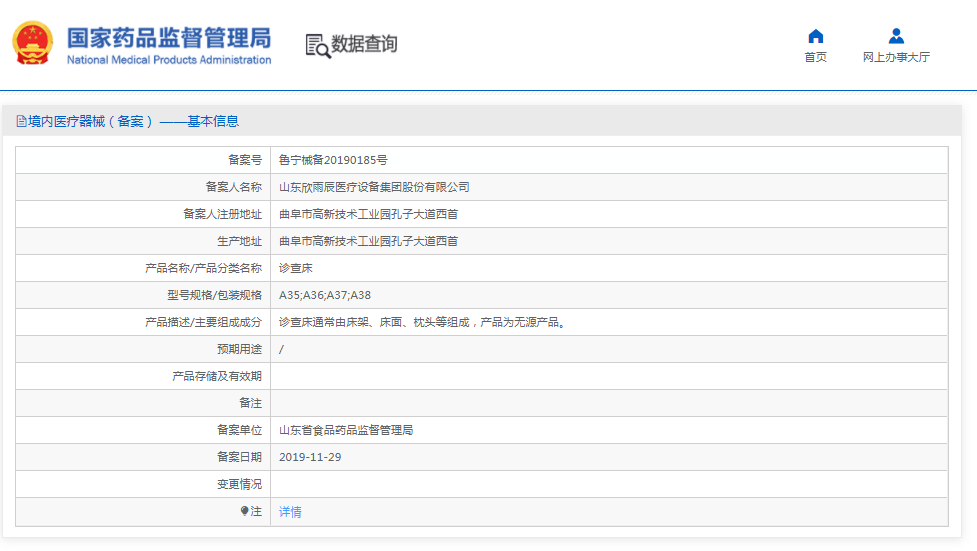The width and height of the screenshot is (977, 551).
Task: Open 网上办事大厅 navigation label
Action: point(896,57)
